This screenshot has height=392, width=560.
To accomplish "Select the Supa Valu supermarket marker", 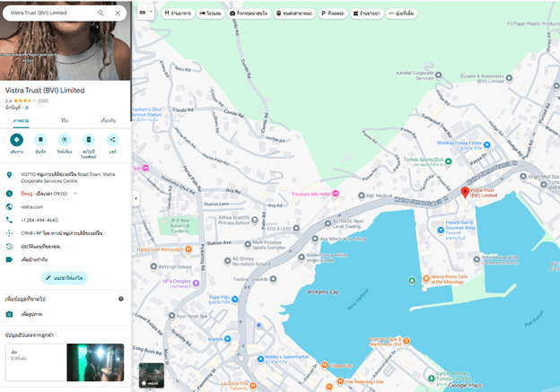I will click(x=234, y=300).
